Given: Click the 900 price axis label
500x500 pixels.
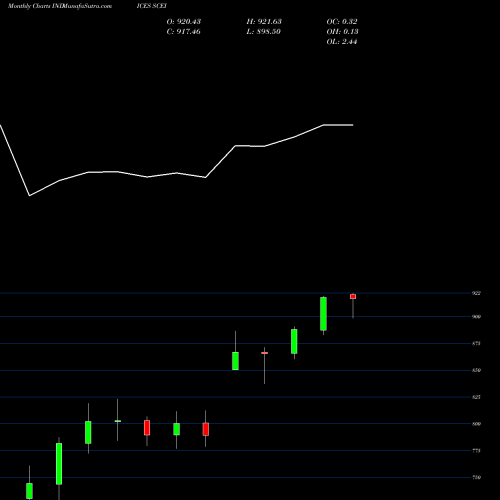Looking at the screenshot, I should click(476, 317).
